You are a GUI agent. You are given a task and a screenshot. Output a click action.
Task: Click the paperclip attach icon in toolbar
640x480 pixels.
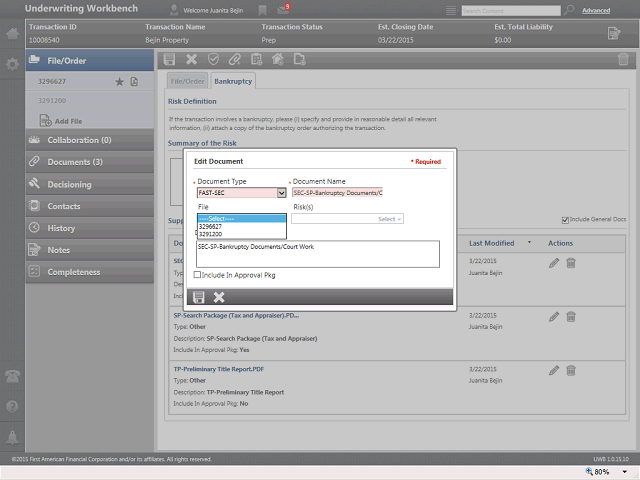click(235, 59)
